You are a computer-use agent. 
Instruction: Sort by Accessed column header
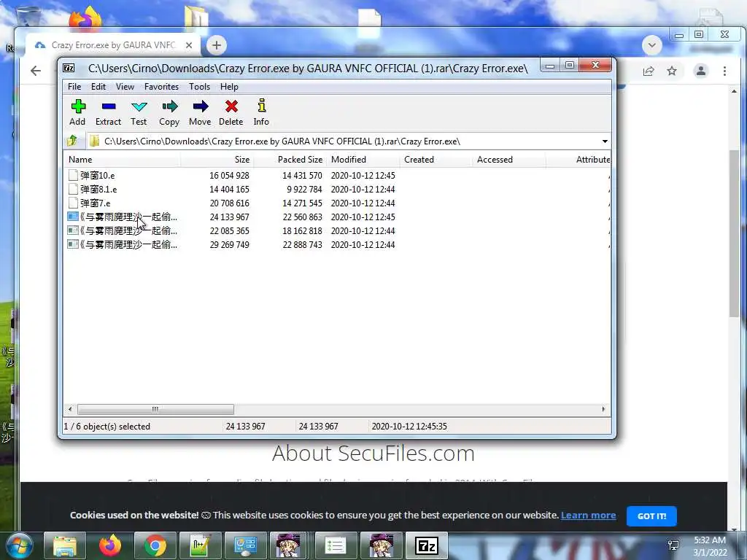pos(508,160)
